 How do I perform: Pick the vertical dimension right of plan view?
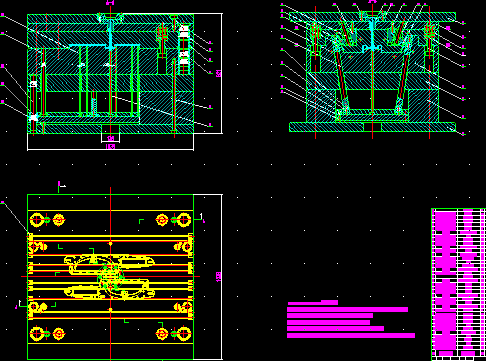[x=219, y=277]
